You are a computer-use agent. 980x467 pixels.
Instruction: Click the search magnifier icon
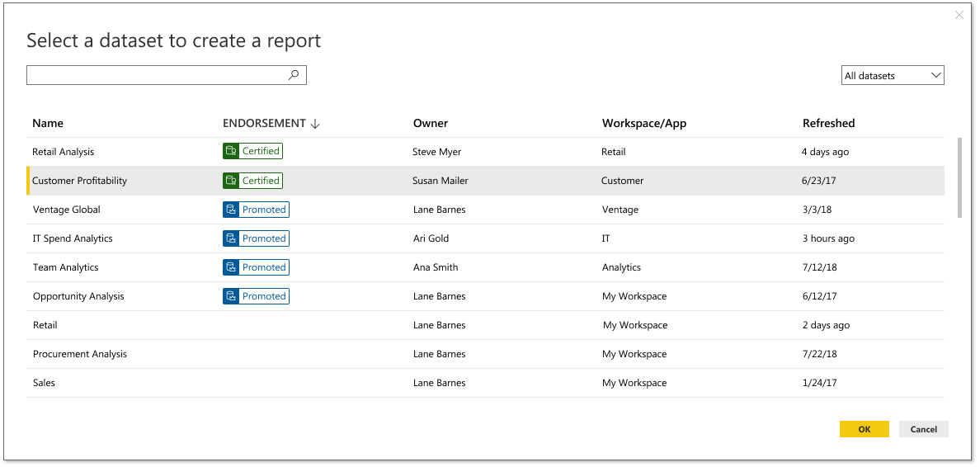294,75
